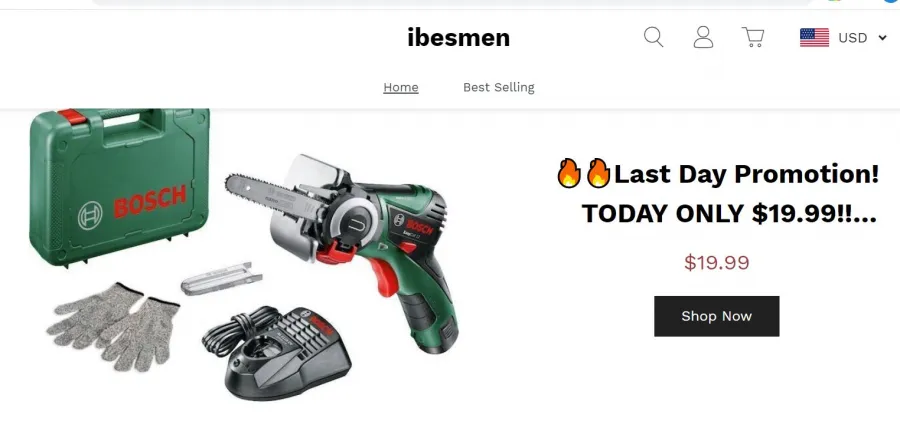Click the ibesmen store logo
Image resolution: width=900 pixels, height=428 pixels.
pos(459,38)
